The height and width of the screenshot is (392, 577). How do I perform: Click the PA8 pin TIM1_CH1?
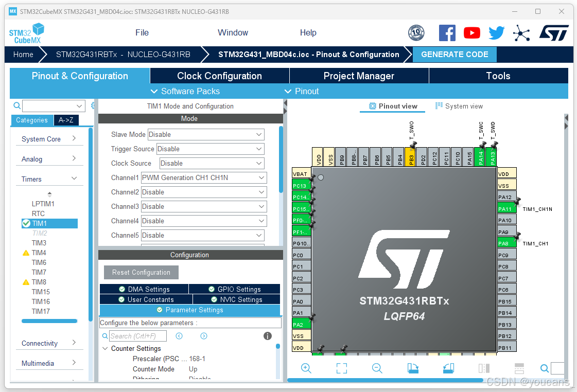tap(506, 243)
